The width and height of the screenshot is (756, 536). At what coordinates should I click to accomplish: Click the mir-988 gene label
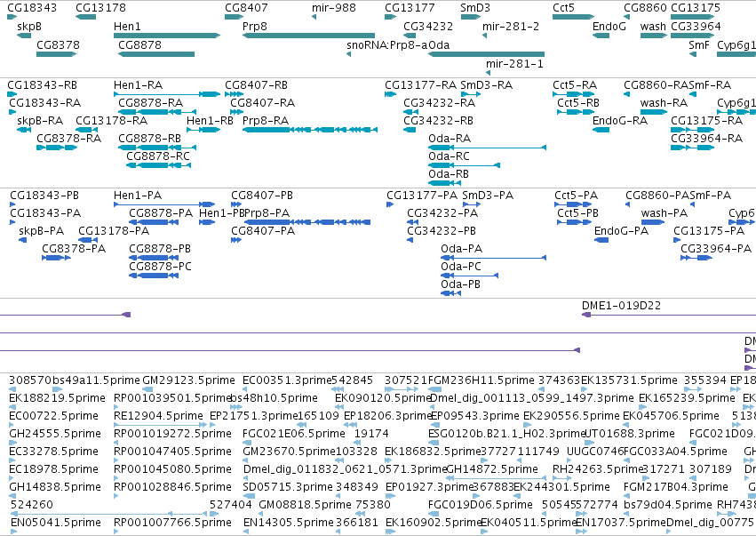point(334,8)
